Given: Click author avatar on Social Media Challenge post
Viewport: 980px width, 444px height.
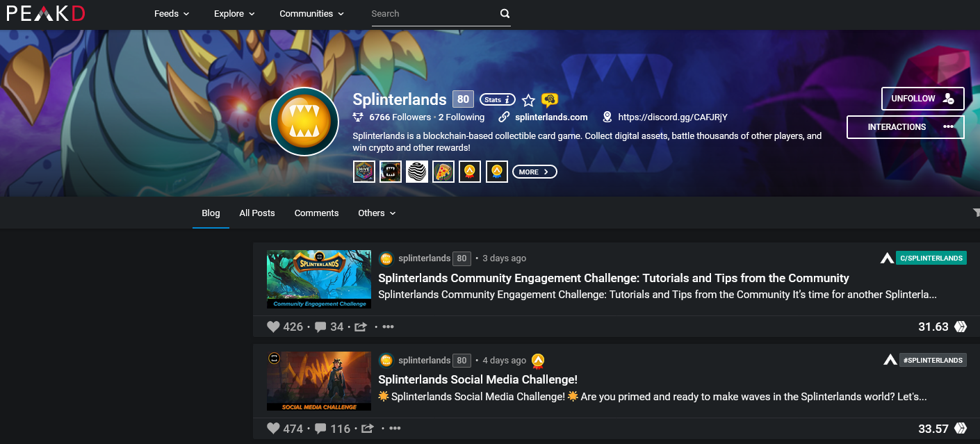Looking at the screenshot, I should pos(386,361).
